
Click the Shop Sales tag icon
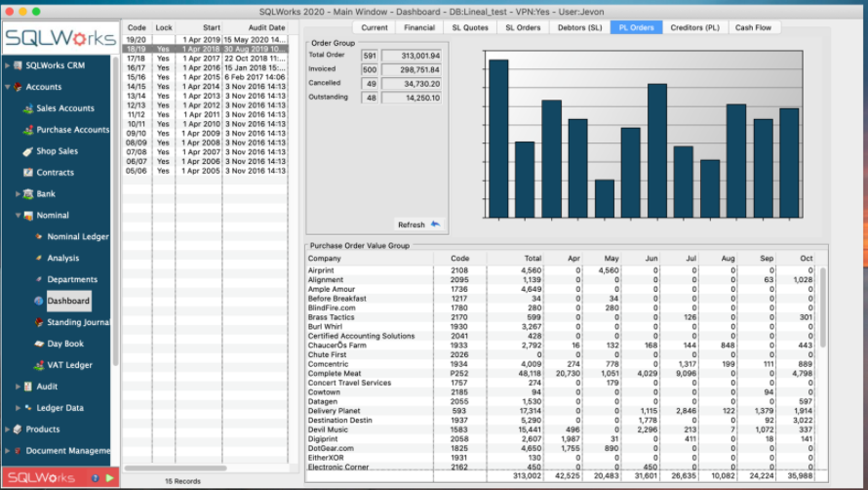(28, 151)
